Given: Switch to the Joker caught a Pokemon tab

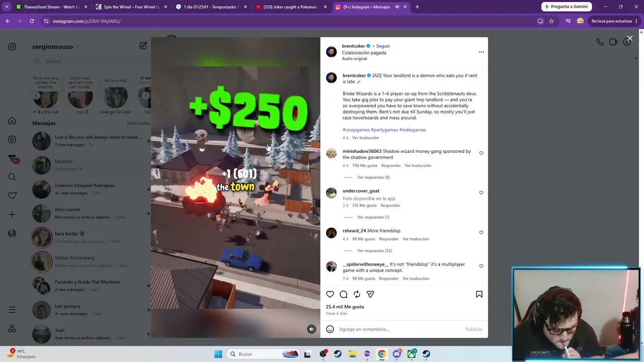Looking at the screenshot, I should [291, 7].
